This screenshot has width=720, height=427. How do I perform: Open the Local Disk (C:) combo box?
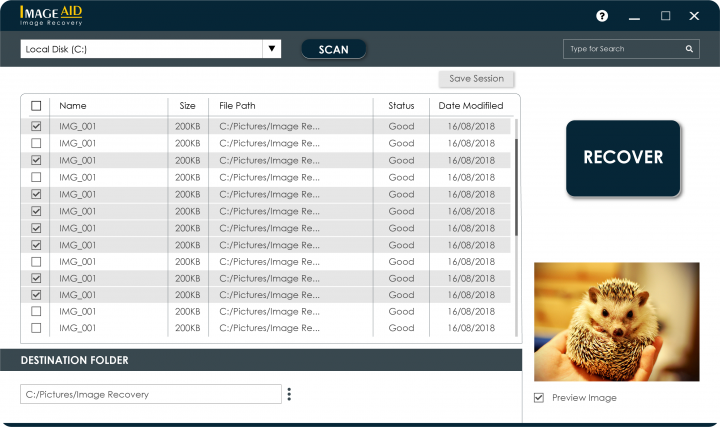click(151, 49)
